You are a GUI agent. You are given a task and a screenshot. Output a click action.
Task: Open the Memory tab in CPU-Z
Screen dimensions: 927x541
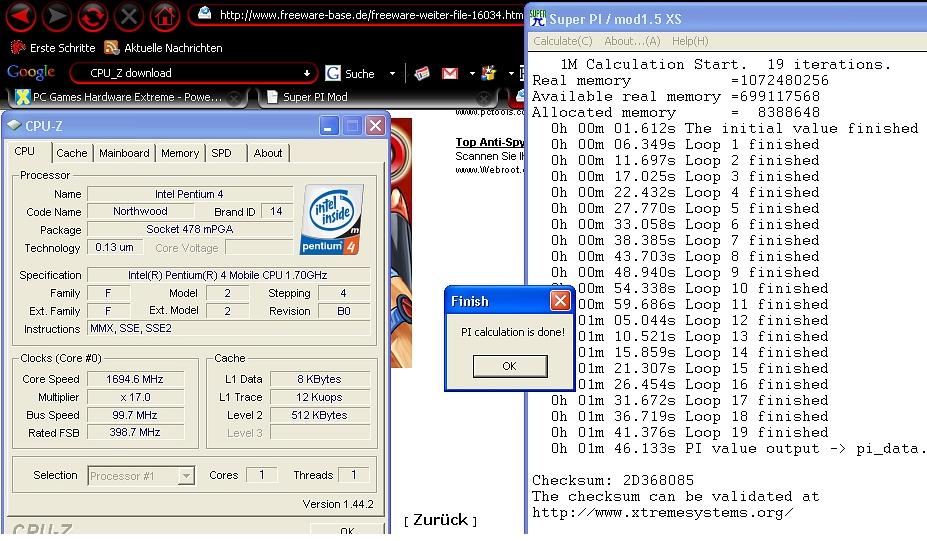180,153
